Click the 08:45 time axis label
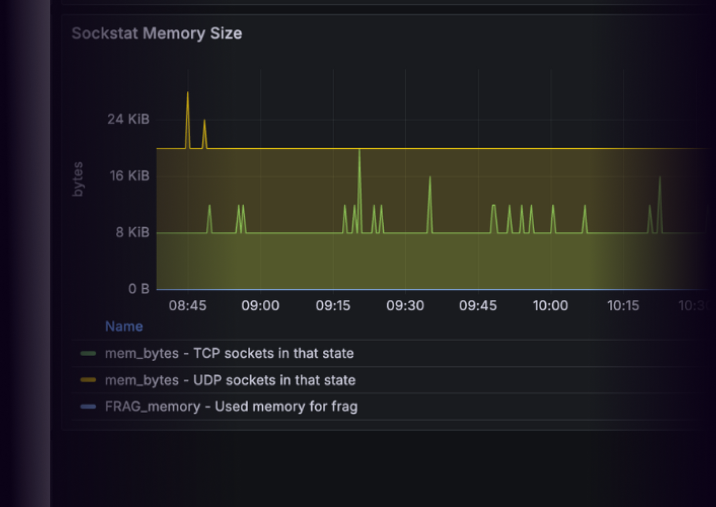Image resolution: width=716 pixels, height=507 pixels. [x=187, y=306]
